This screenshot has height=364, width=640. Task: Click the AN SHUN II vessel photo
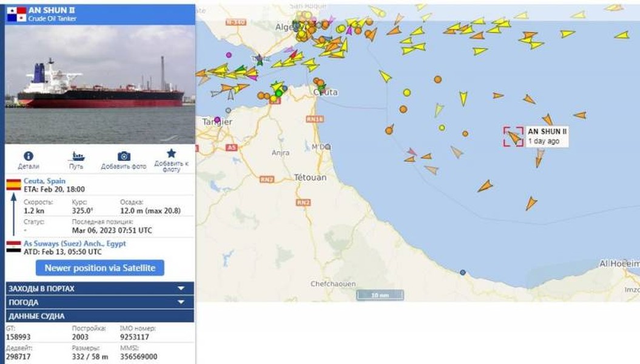100,84
